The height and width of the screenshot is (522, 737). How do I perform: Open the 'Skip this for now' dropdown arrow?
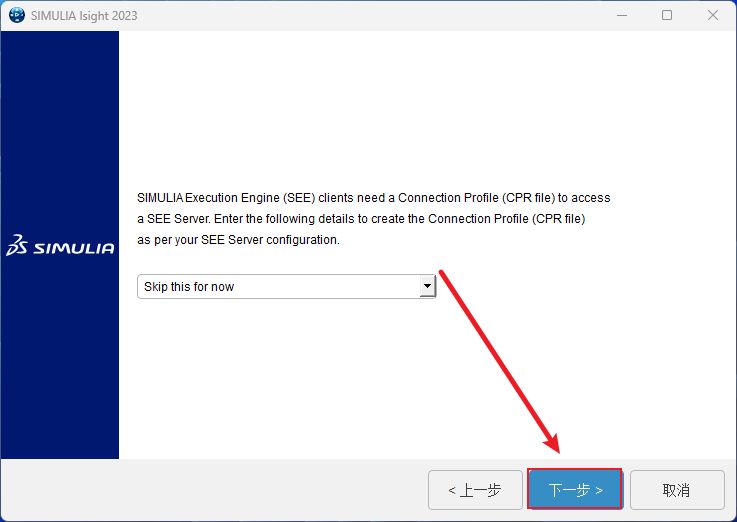(x=427, y=286)
